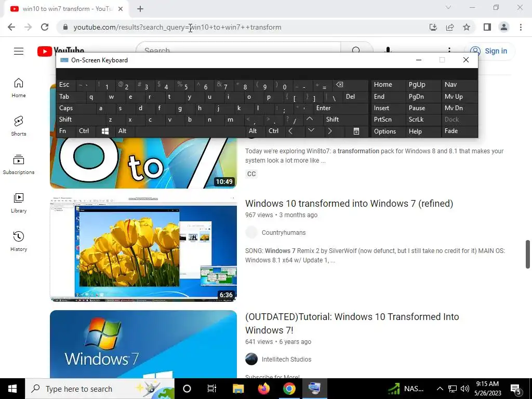The image size is (532, 399).
Task: Open (OUTDATED)Tutorial Windows 10 Transformed video title
Action: (x=352, y=323)
